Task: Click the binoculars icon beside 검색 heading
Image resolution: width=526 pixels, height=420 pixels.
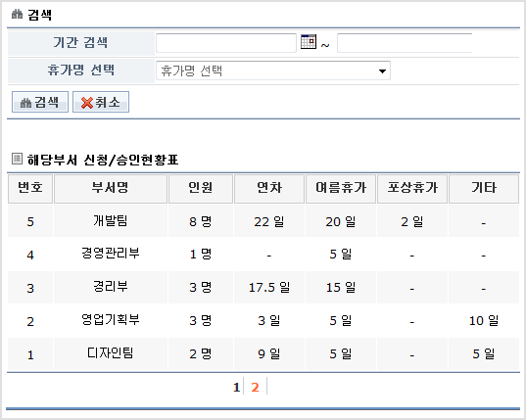Action: click(x=17, y=14)
